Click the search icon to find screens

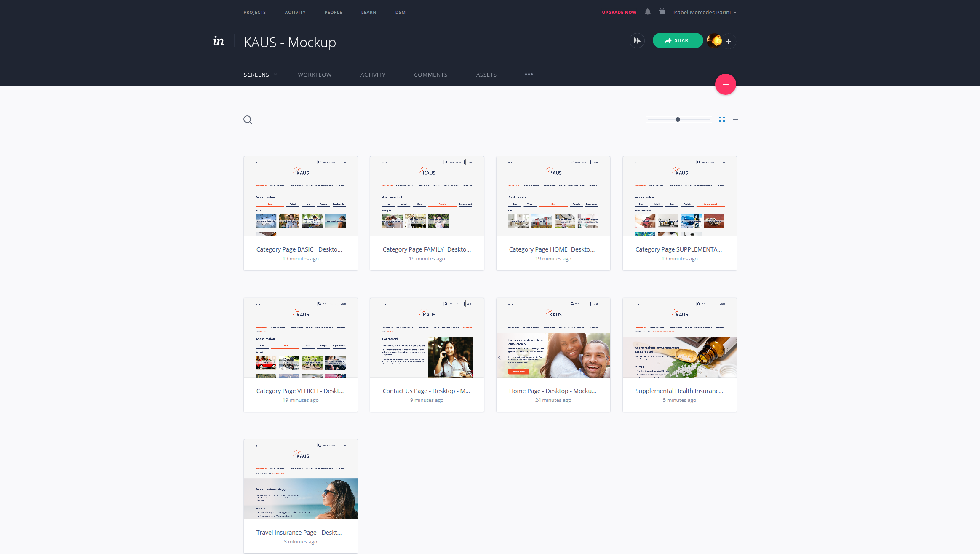click(248, 120)
